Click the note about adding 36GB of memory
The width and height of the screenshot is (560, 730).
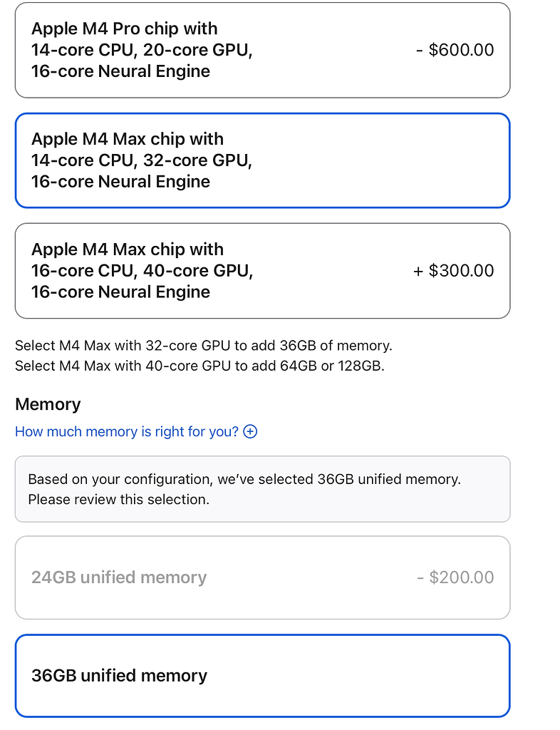click(x=204, y=346)
